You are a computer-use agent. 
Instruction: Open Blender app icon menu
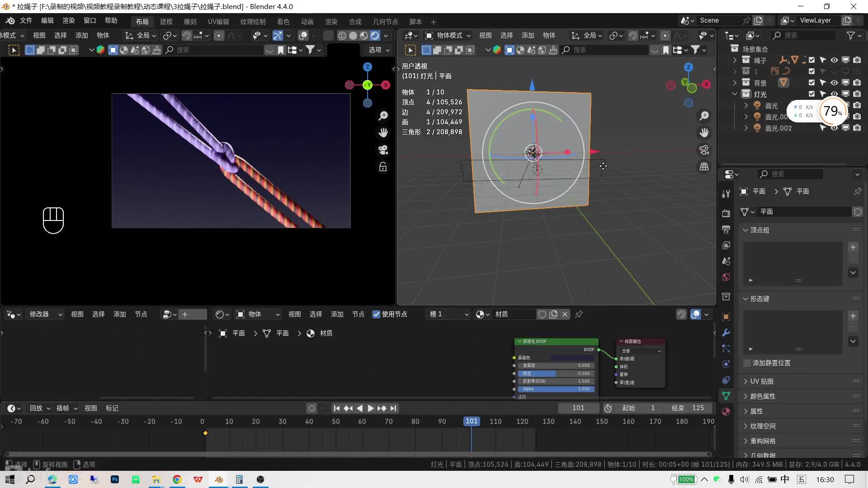coord(10,20)
